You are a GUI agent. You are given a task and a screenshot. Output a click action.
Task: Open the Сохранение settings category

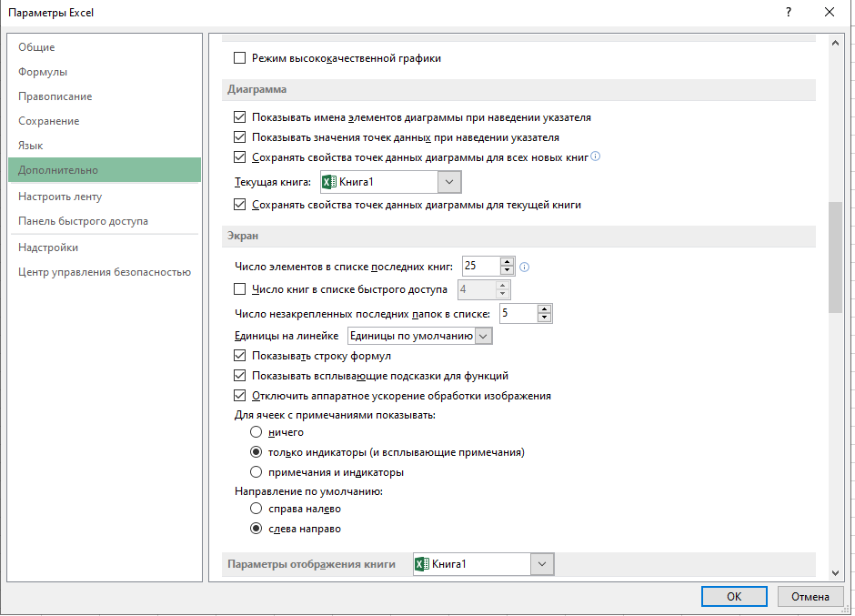[105, 121]
